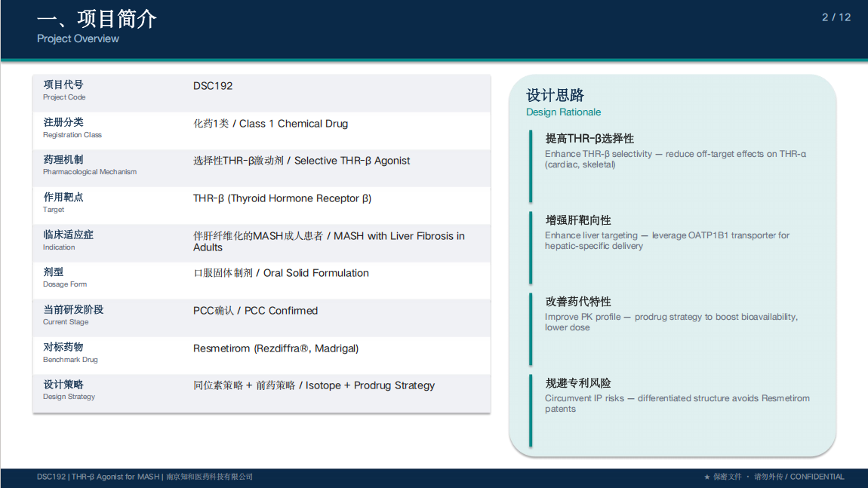Click the Enhance liver targeting description
Viewport: 868px width, 488px height.
coord(667,241)
